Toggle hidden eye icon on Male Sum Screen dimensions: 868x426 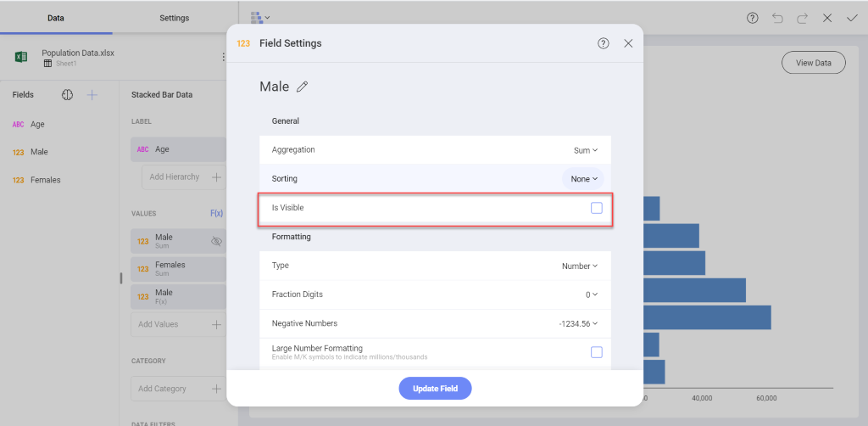[x=216, y=241]
